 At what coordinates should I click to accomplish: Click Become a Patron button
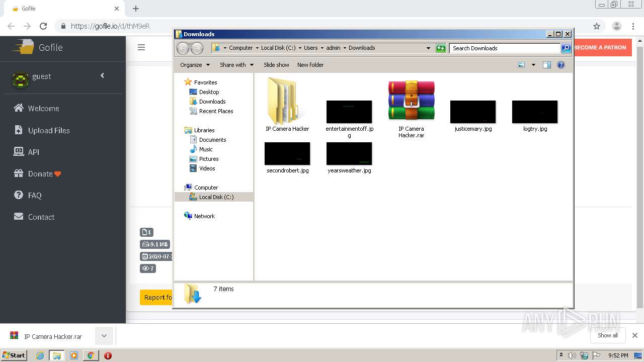[x=603, y=48]
